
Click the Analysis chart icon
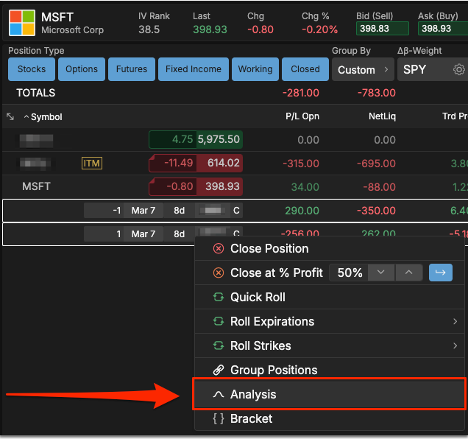(218, 394)
